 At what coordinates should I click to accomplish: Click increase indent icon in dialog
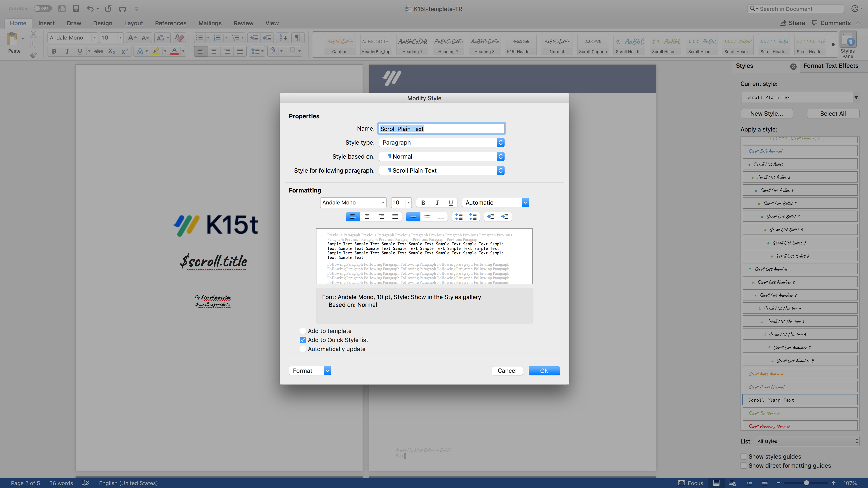tap(505, 217)
